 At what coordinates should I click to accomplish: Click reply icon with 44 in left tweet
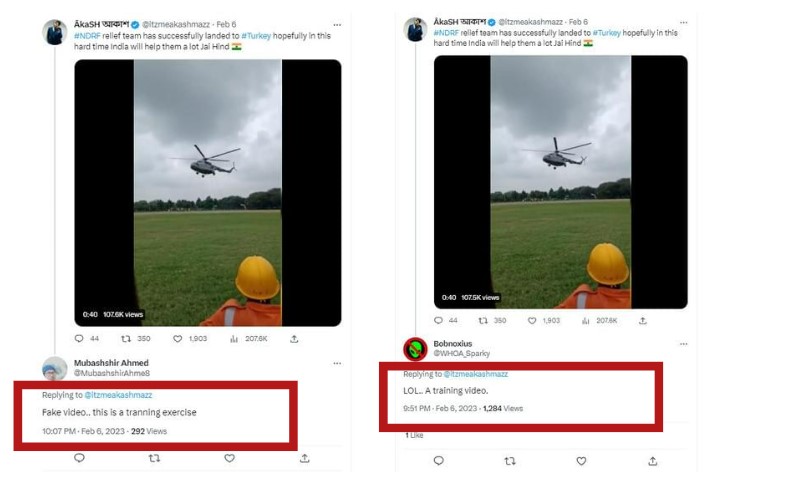click(80, 339)
